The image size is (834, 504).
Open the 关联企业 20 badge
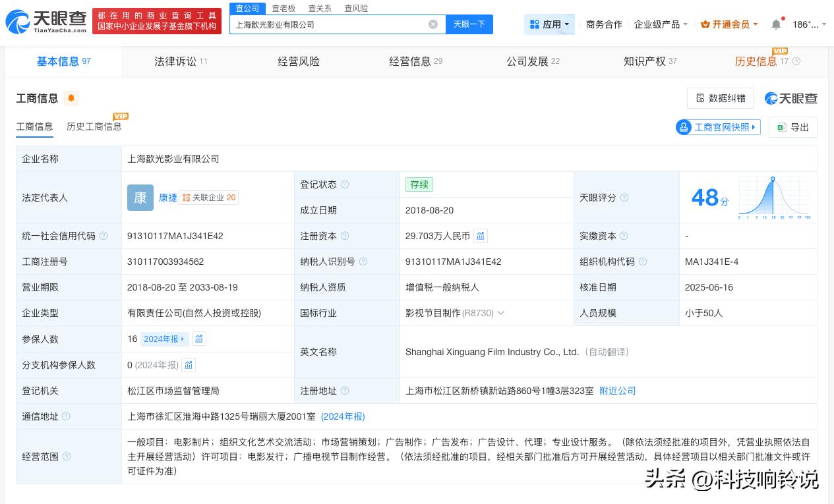coord(208,198)
